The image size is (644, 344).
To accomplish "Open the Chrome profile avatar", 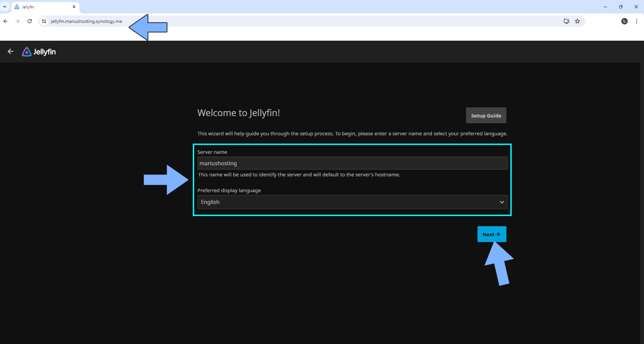I will (x=624, y=21).
